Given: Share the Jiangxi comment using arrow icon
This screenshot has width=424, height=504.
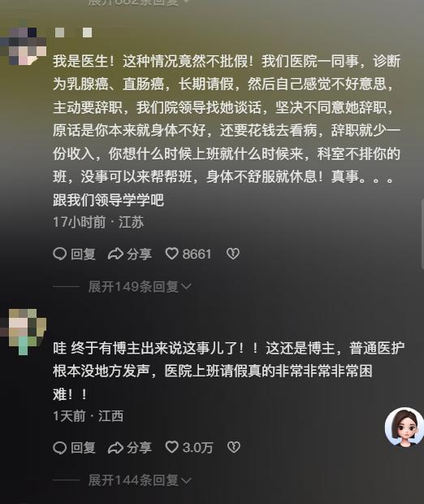Looking at the screenshot, I should click(x=115, y=447).
